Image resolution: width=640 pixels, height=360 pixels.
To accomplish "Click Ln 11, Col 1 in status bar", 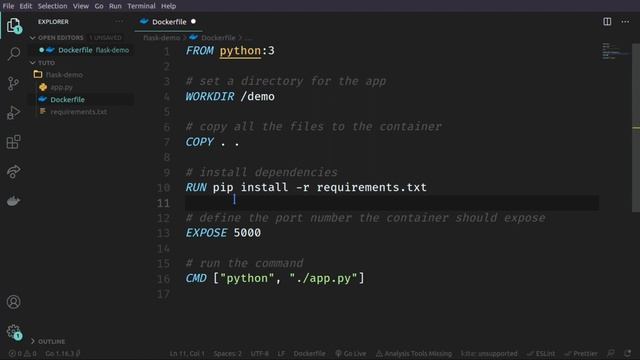I will 187,353.
